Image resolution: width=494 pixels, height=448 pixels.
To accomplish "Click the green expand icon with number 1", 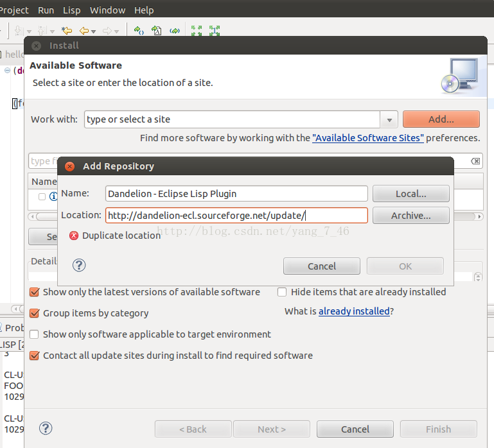I will pyautogui.click(x=215, y=31).
